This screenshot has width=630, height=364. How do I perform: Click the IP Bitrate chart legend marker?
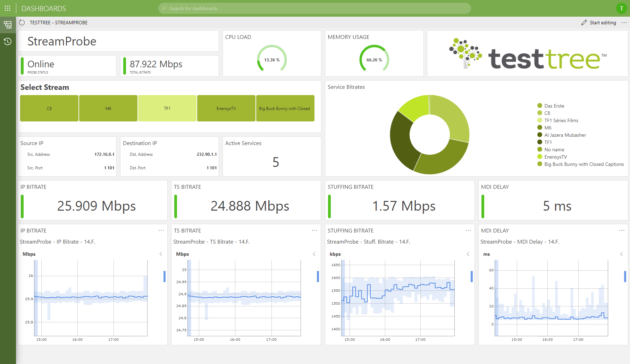click(165, 277)
